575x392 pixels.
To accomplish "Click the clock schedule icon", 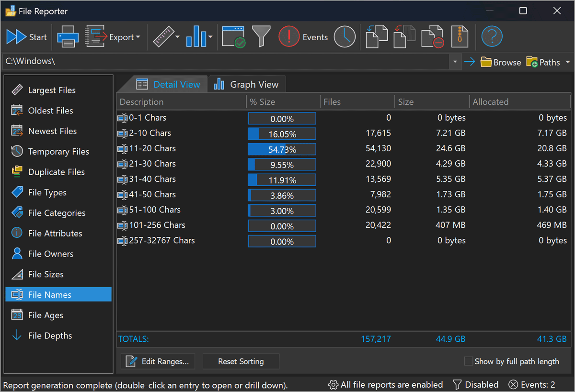I will (x=345, y=37).
